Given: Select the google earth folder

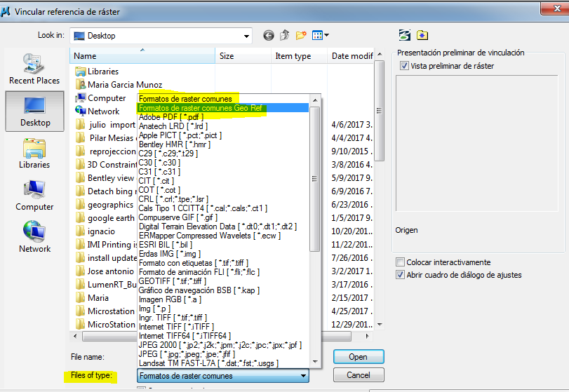Looking at the screenshot, I should coord(105,218).
